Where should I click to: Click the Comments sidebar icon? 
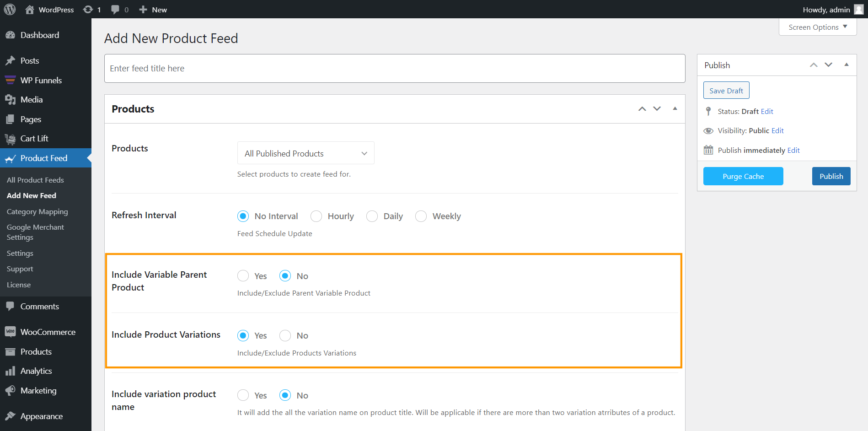point(11,307)
